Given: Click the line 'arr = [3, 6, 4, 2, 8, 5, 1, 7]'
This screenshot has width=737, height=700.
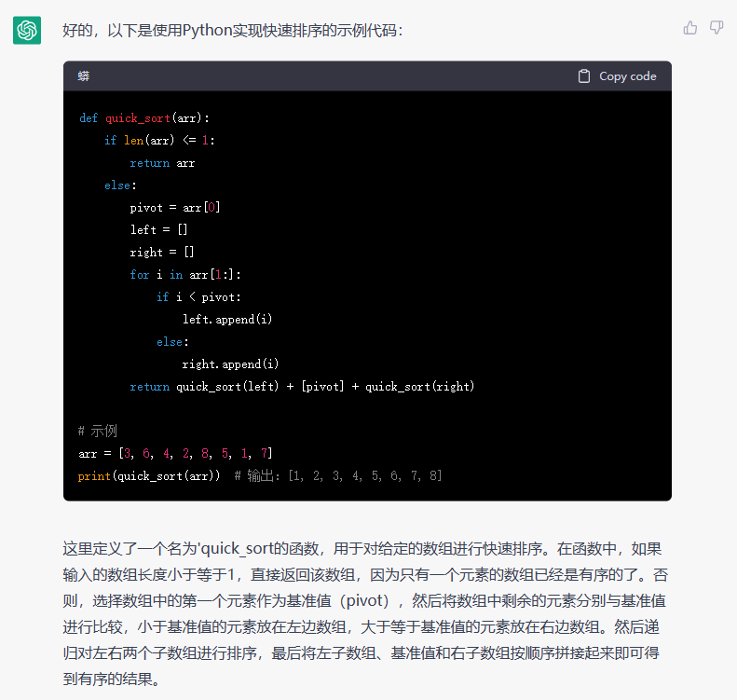Looking at the screenshot, I should (175, 453).
